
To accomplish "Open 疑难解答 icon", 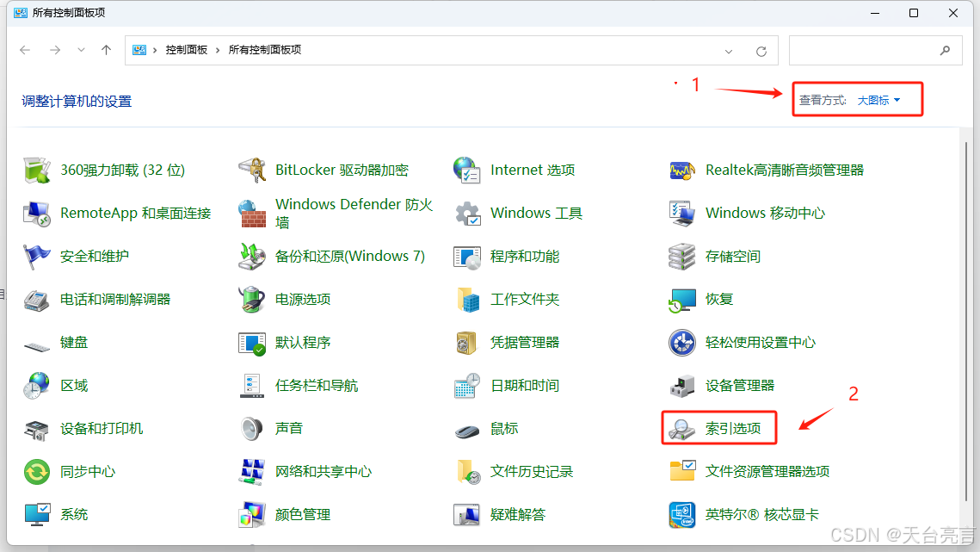I will point(467,514).
